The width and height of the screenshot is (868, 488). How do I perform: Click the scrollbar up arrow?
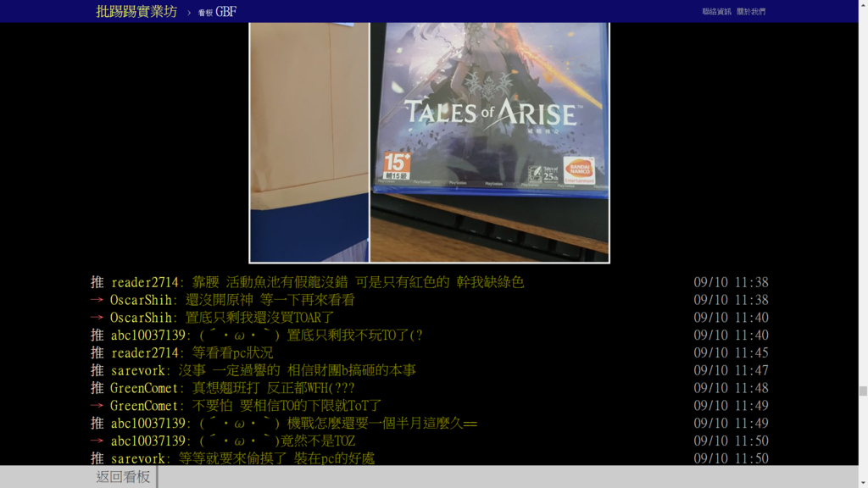(863, 4)
